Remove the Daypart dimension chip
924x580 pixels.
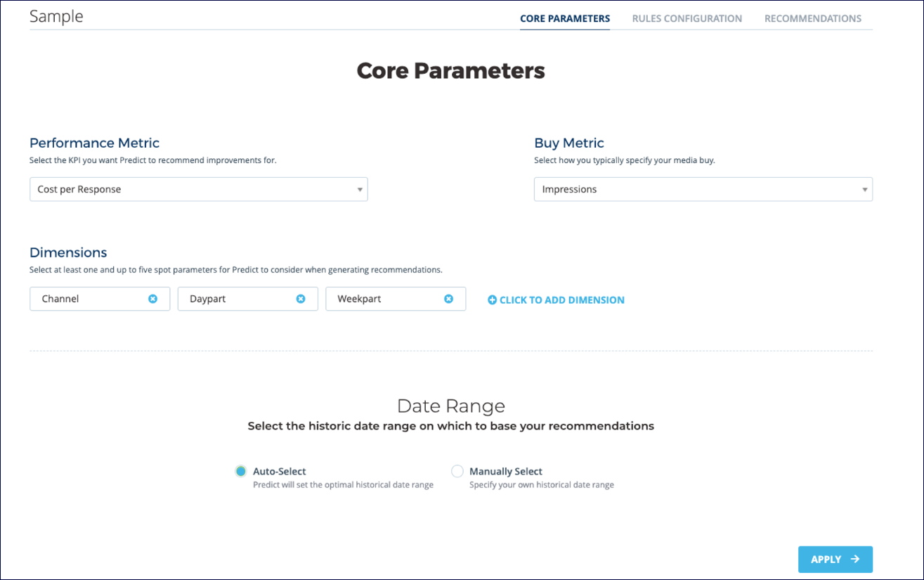coord(301,299)
